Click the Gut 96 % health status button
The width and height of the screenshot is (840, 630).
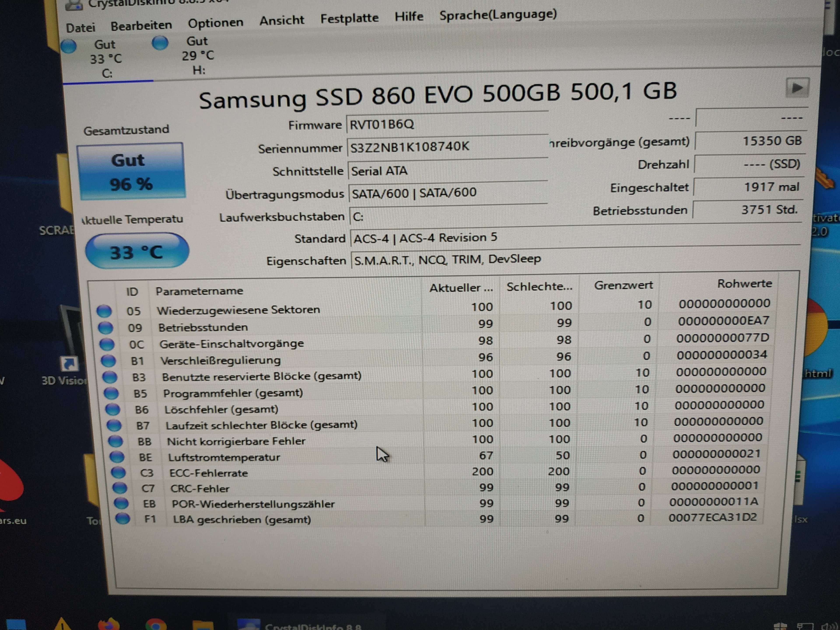click(131, 172)
